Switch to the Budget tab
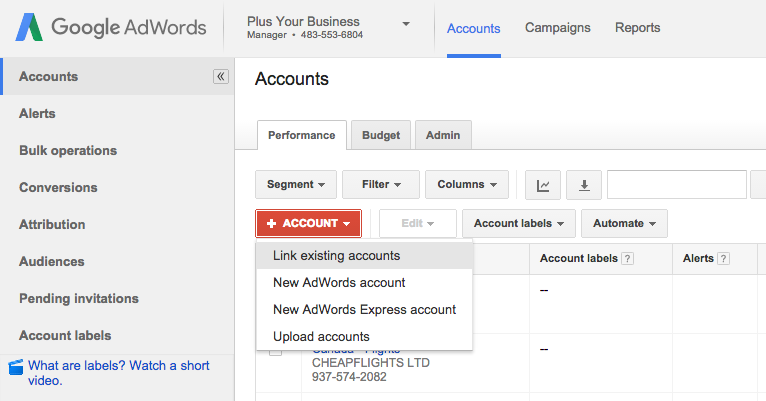This screenshot has width=766, height=401. (x=381, y=135)
